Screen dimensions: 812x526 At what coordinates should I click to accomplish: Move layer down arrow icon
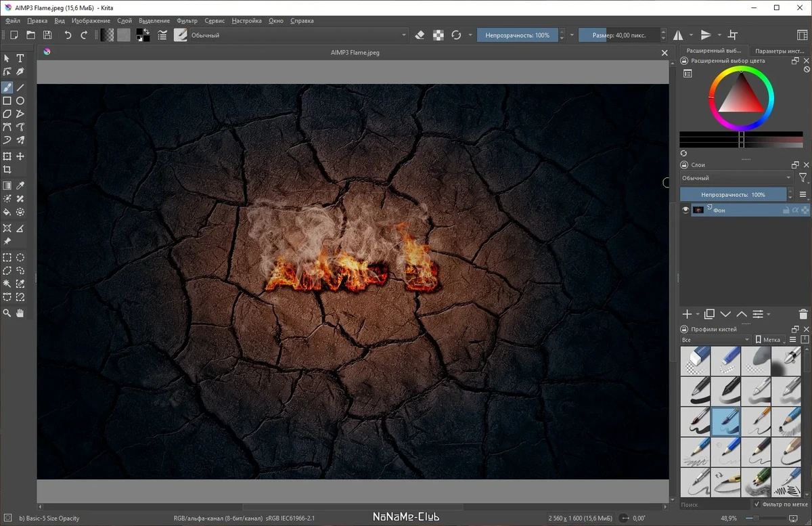[x=725, y=314]
